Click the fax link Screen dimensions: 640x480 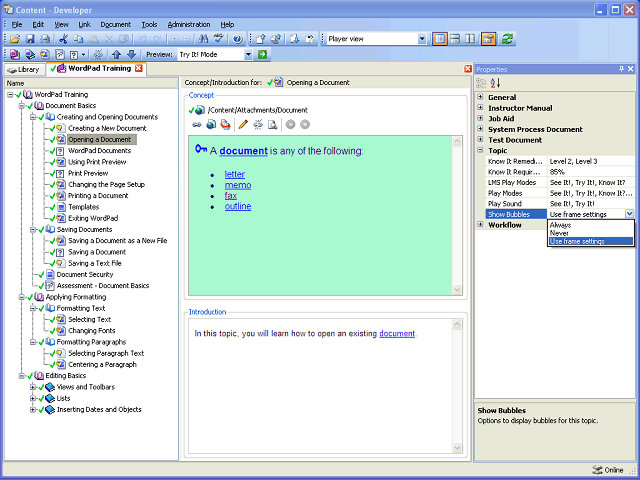pyautogui.click(x=231, y=196)
